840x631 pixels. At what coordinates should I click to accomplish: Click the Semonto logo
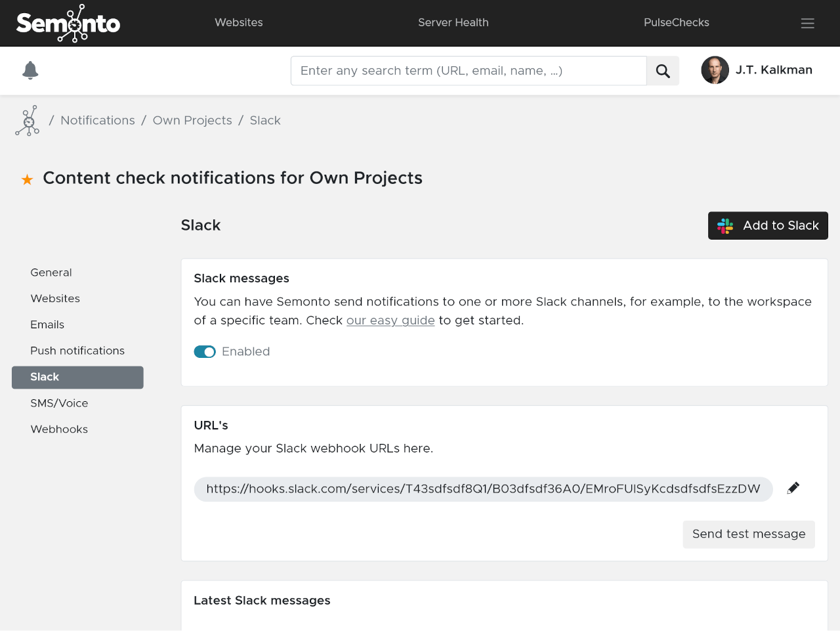tap(68, 23)
